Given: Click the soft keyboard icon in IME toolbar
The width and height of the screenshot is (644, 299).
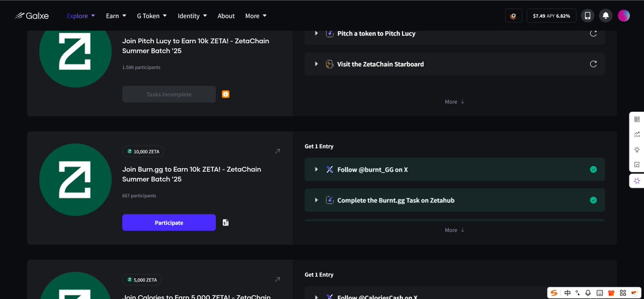Looking at the screenshot, I should tap(599, 293).
